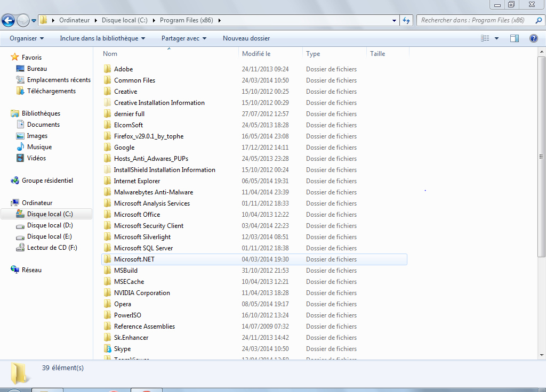Image resolution: width=546 pixels, height=392 pixels.
Task: Select Bibliothèques in navigation pane
Action: pyautogui.click(x=36, y=113)
